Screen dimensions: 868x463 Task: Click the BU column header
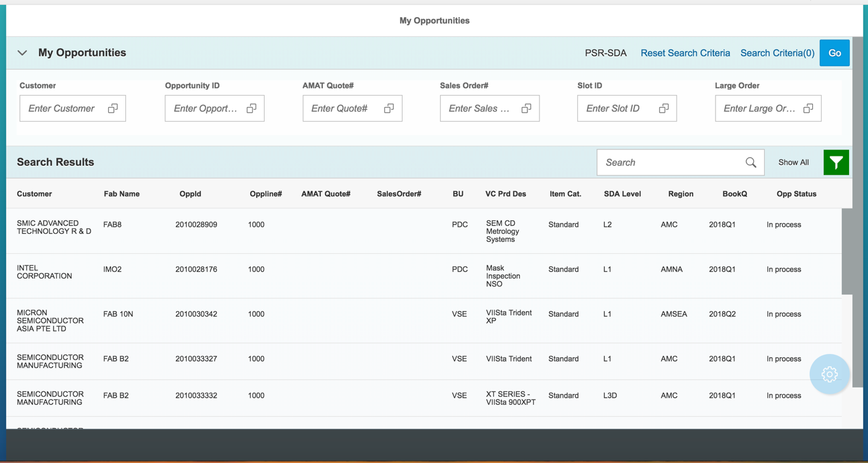[x=458, y=194]
